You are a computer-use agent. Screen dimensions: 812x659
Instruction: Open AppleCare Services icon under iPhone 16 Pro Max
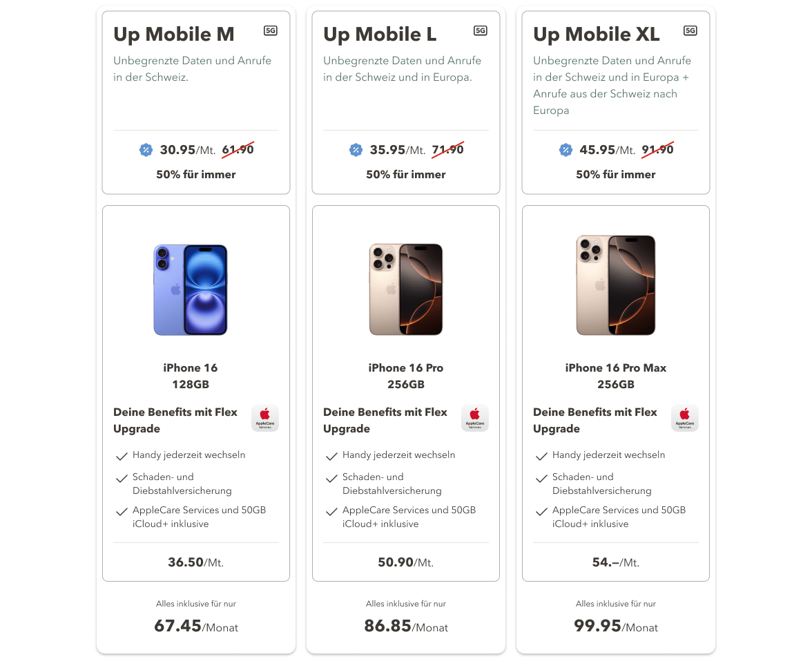tap(685, 418)
